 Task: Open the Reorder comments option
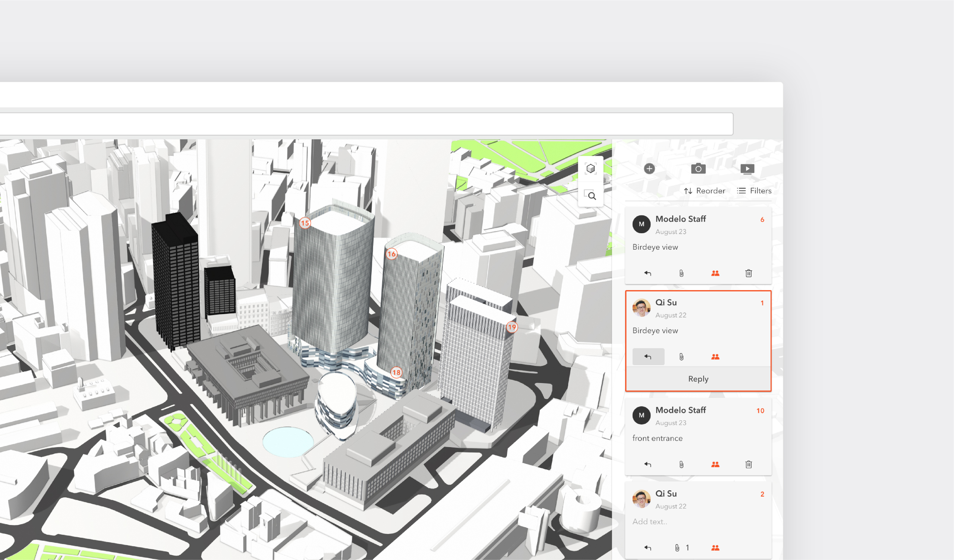705,191
